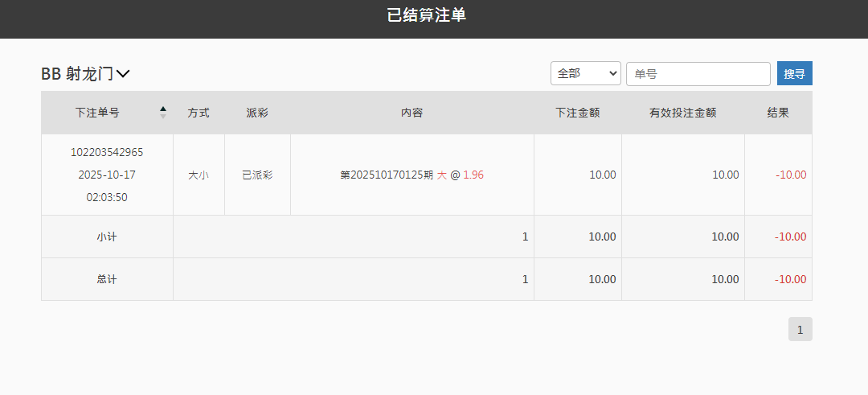Click bet order number 102203542965
Image resolution: width=868 pixels, height=395 pixels.
tap(107, 152)
